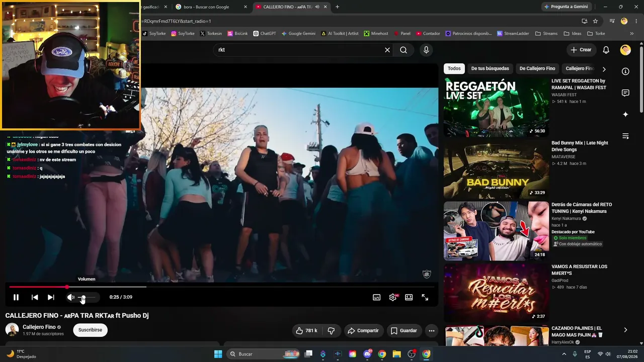Skip to the next video

coord(51,297)
